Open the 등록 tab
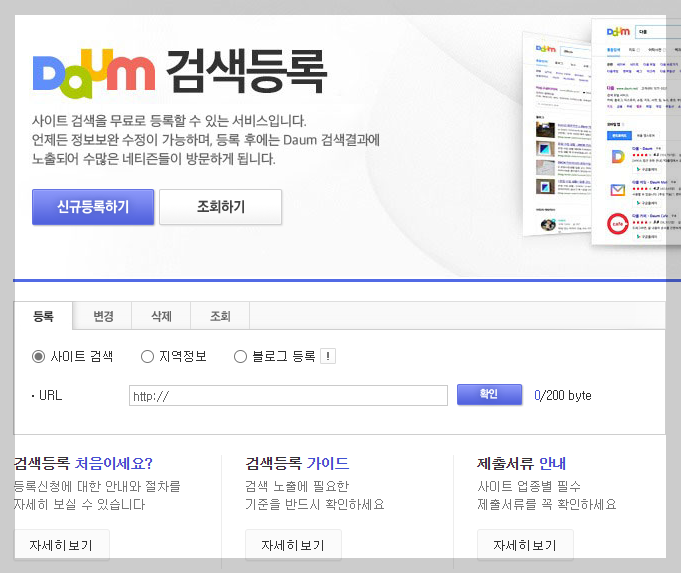Screen dimensions: 681x573 point(43,316)
